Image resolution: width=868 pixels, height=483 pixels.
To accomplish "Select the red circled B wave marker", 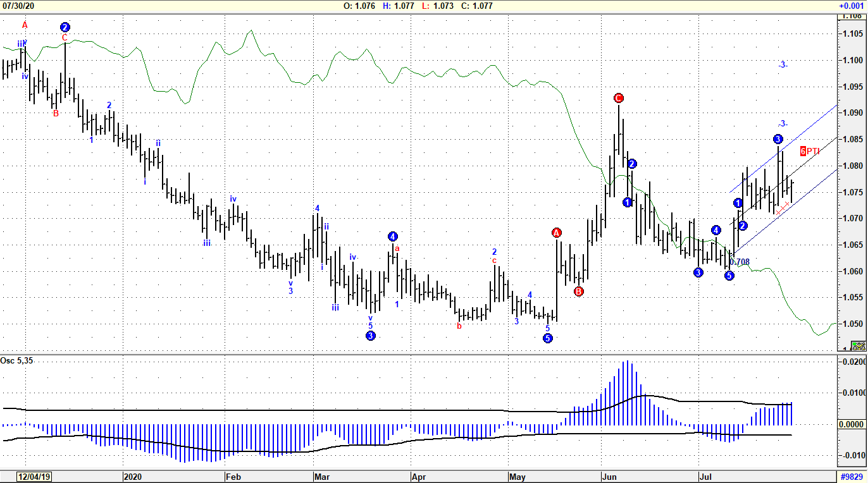I will click(x=578, y=291).
